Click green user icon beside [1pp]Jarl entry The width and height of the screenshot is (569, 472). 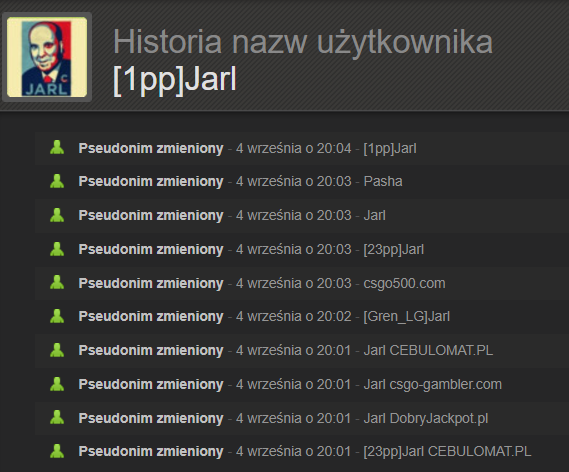pos(57,148)
